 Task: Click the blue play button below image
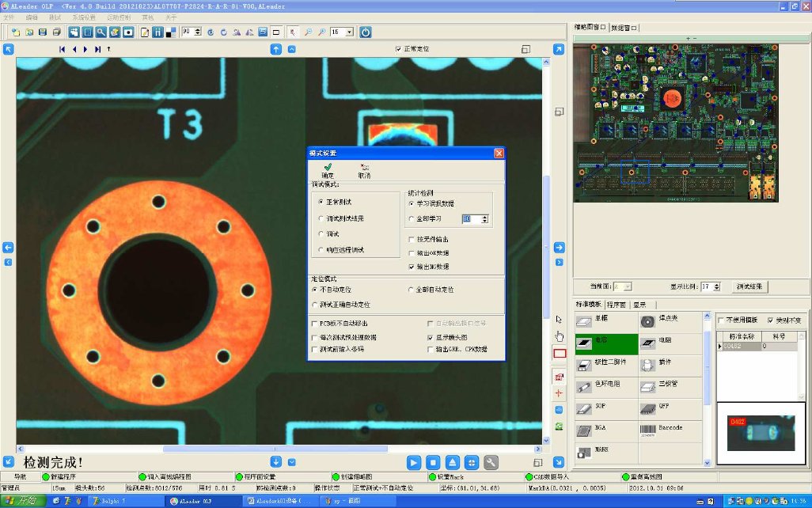click(414, 462)
